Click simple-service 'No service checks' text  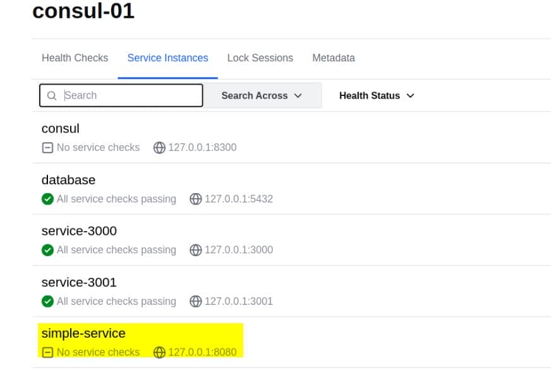coord(99,352)
